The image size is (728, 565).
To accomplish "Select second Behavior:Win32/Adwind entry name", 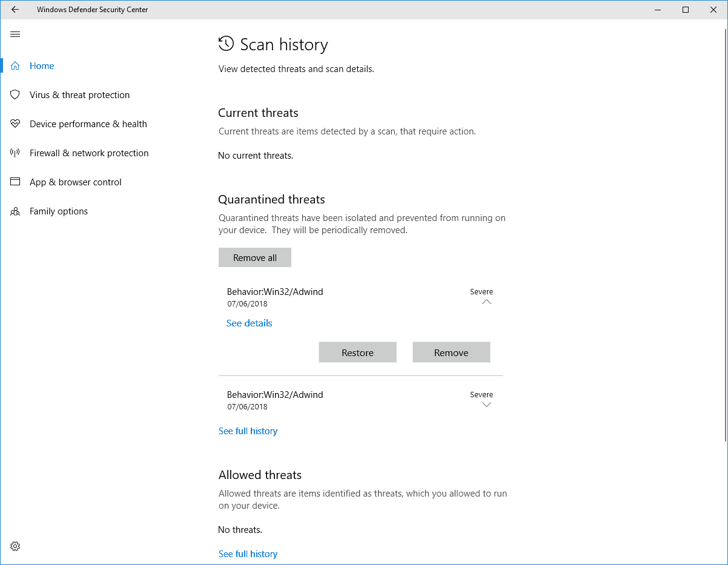I will pos(275,395).
